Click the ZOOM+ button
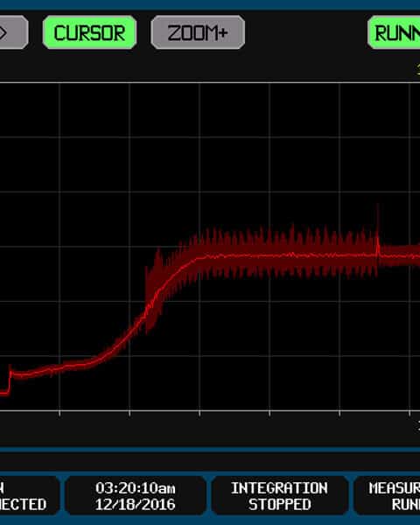420x525 pixels. point(198,32)
